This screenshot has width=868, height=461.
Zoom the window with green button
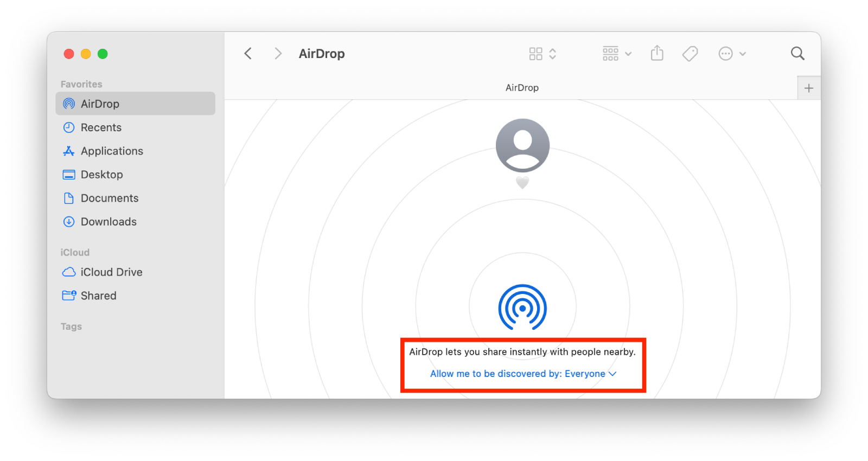(103, 54)
